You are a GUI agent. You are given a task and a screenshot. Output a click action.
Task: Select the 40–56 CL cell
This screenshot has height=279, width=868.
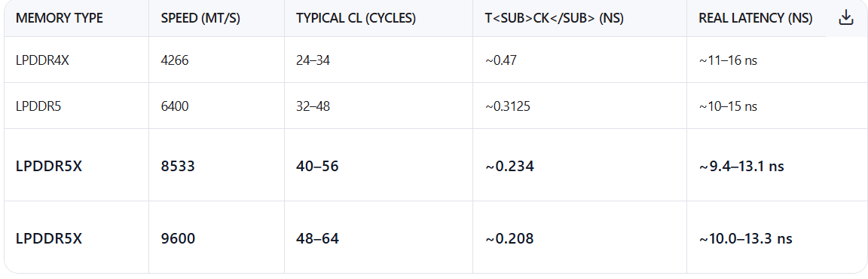coord(317,166)
